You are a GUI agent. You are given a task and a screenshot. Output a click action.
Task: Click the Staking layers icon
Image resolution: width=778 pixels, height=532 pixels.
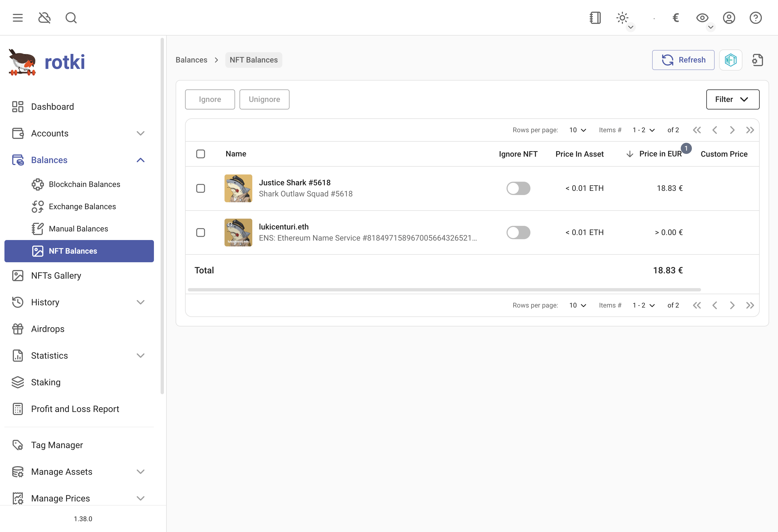pos(18,382)
